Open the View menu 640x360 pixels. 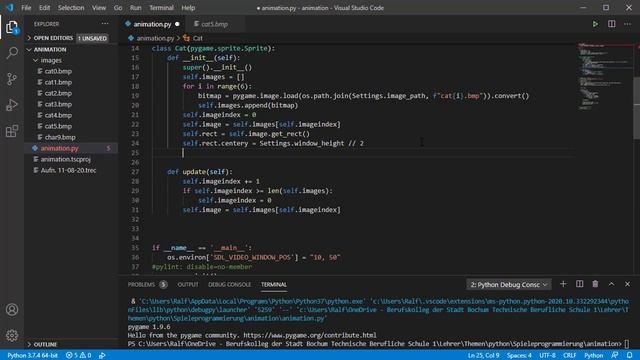click(x=99, y=7)
